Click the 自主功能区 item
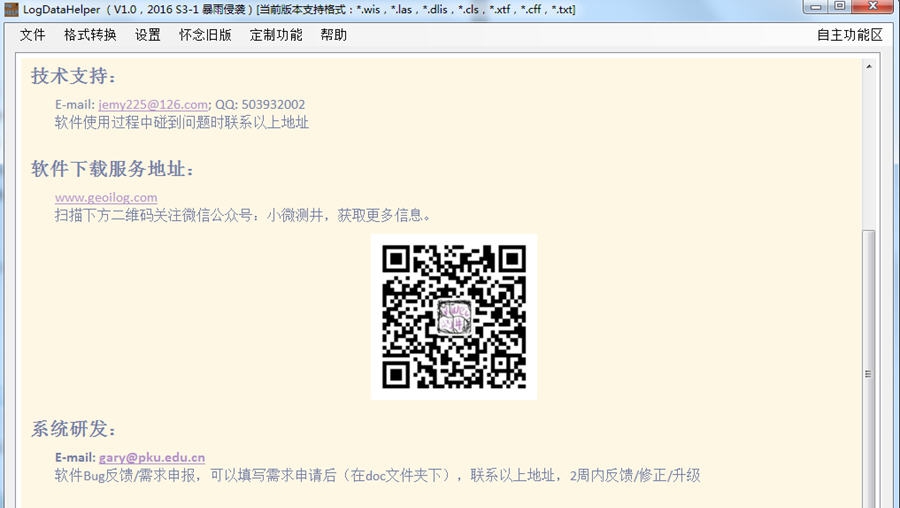Screen dimensions: 900x508 click(x=849, y=35)
